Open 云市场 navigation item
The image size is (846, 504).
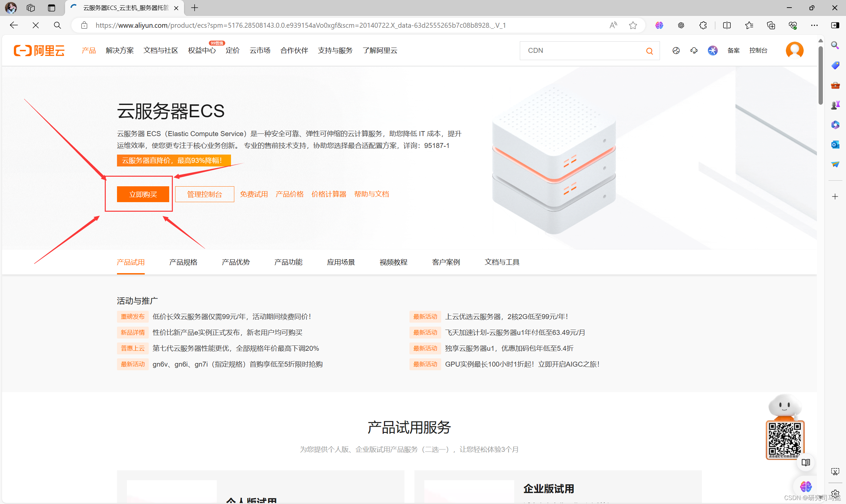point(260,51)
